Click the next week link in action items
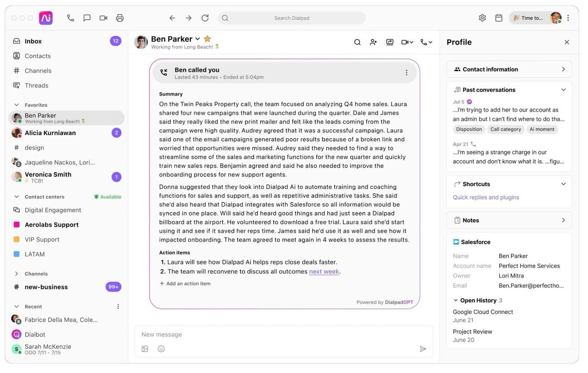The height and width of the screenshot is (373, 588). tap(324, 272)
